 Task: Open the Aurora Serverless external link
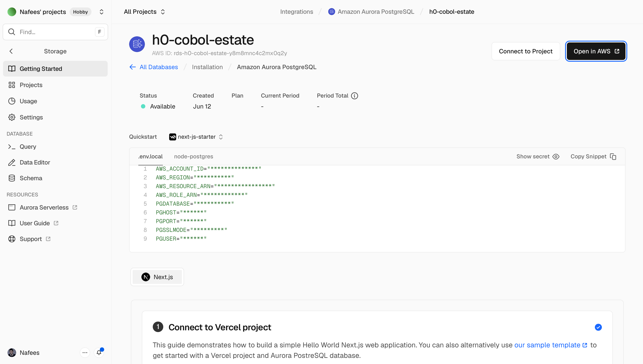55,208
